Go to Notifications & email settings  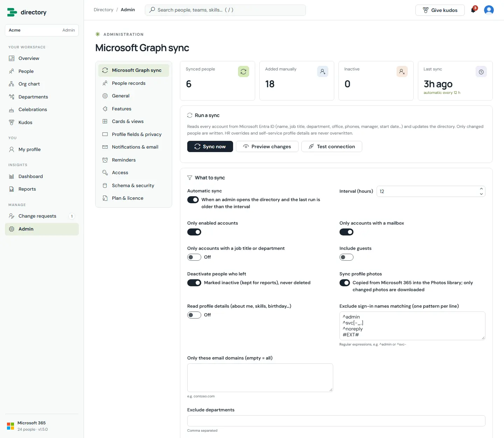[134, 147]
